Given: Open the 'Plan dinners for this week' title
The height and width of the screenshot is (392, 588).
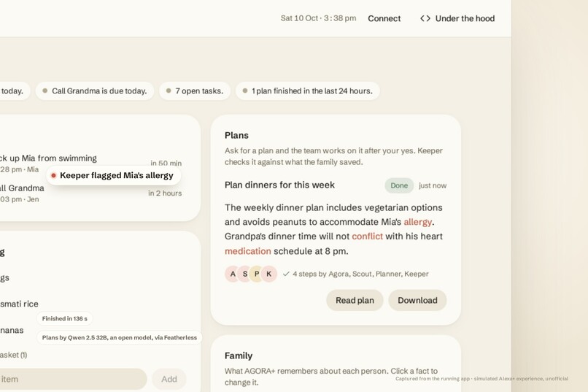Looking at the screenshot, I should (279, 185).
